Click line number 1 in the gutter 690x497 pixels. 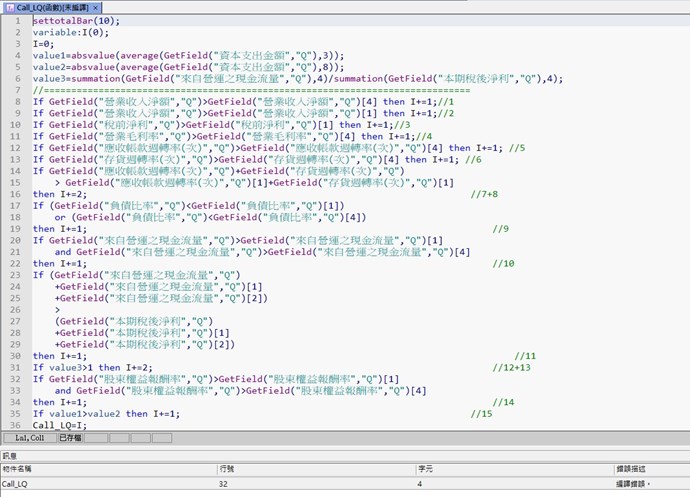tap(17, 20)
